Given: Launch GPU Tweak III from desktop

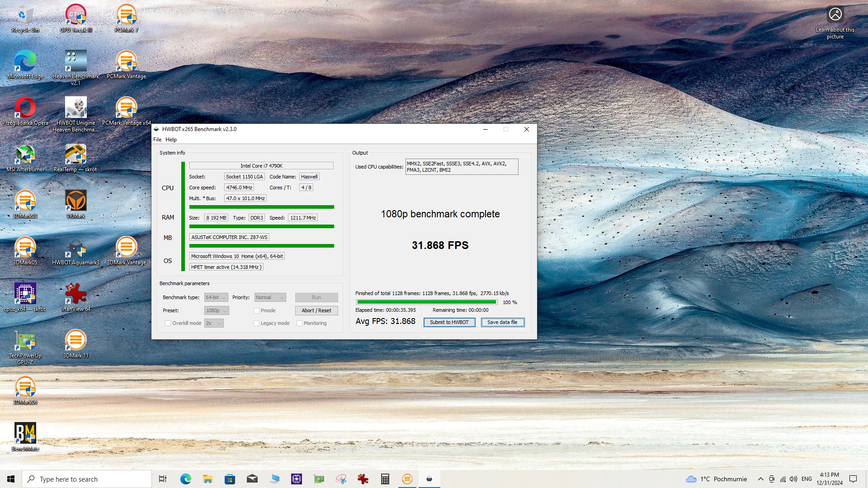Looking at the screenshot, I should point(76,19).
